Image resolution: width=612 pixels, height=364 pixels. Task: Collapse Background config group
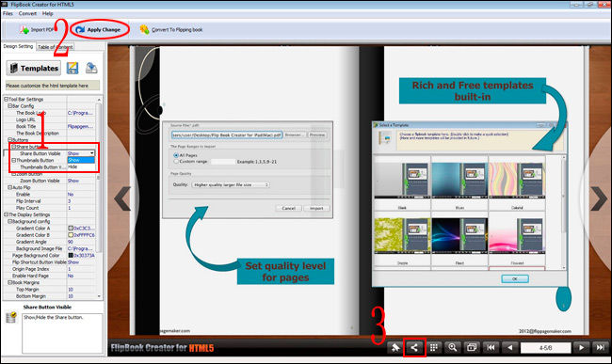click(x=9, y=221)
